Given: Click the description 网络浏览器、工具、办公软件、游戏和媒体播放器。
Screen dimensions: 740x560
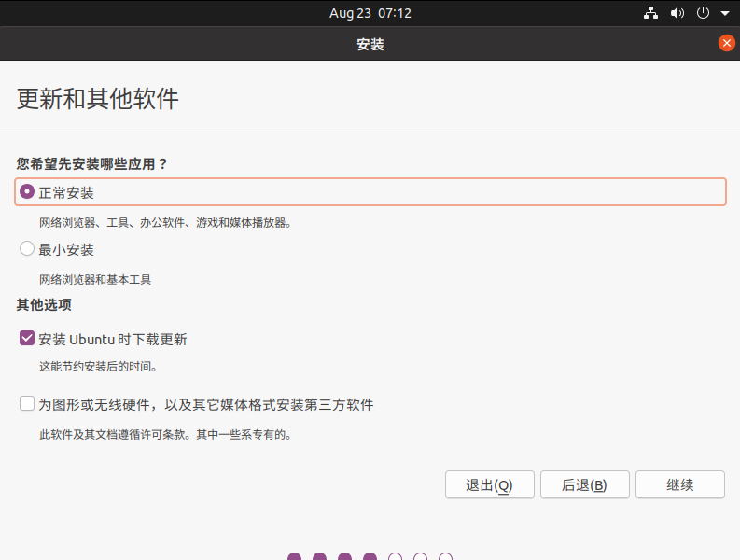Looking at the screenshot, I should point(165,223).
